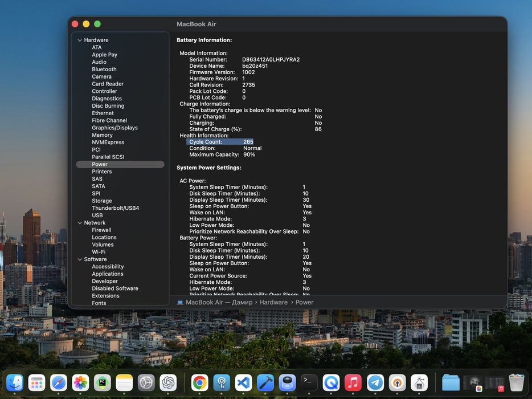
Task: Open the Photos app icon
Action: (x=80, y=382)
